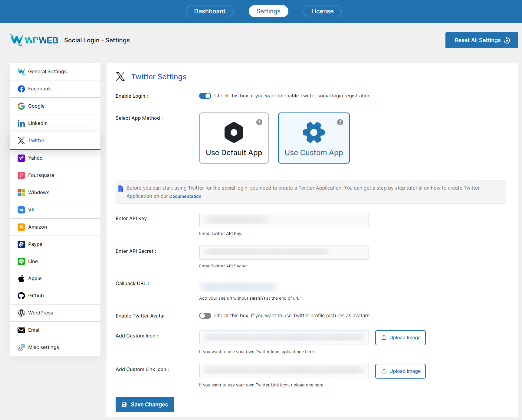Screen dimensions: 522x420
Task: Click the LinkedIn icon in sidebar
Action: point(21,123)
